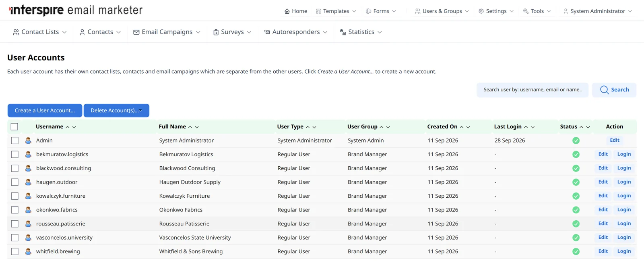This screenshot has width=644, height=273.
Task: Open the System Administrator account menu
Action: (x=597, y=11)
